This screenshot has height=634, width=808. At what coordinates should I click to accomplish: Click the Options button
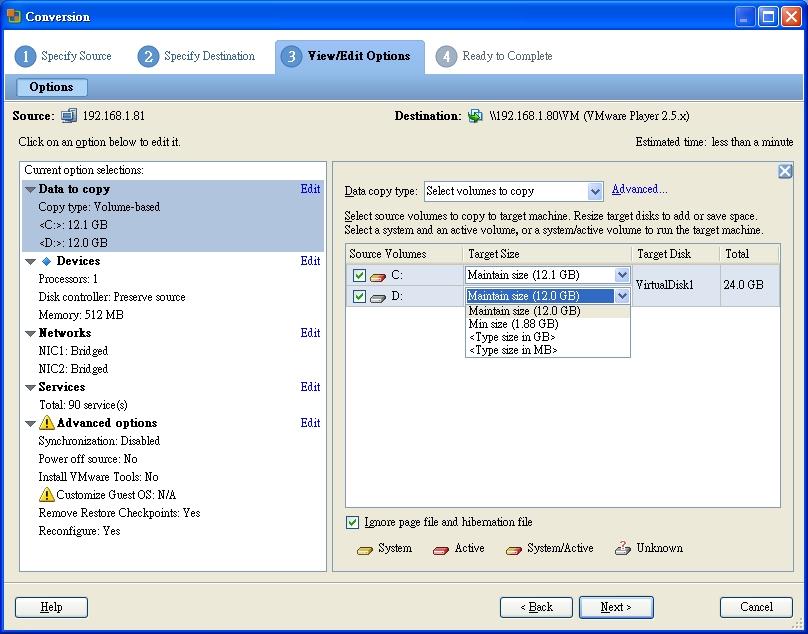tap(52, 87)
